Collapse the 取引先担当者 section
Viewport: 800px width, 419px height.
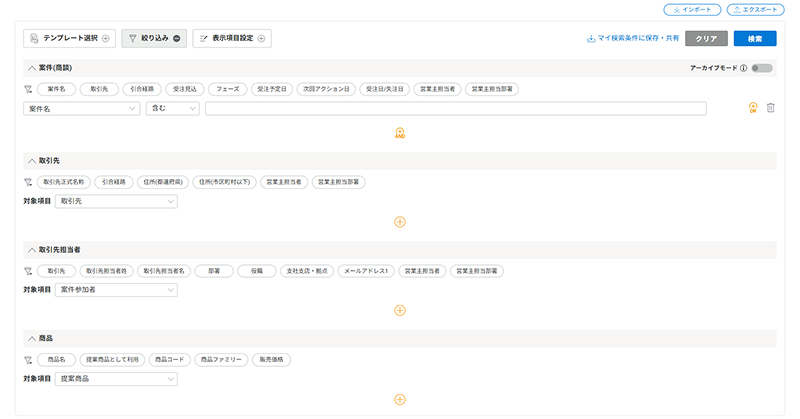click(32, 250)
